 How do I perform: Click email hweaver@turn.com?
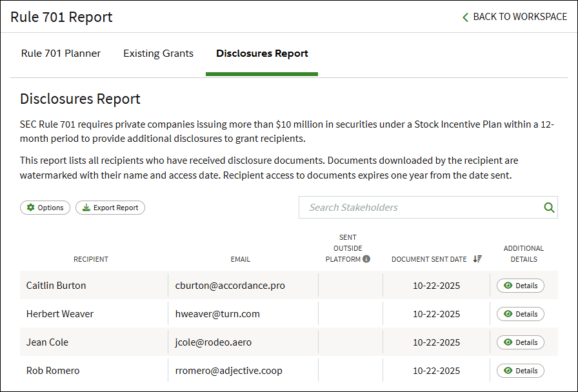click(x=217, y=314)
